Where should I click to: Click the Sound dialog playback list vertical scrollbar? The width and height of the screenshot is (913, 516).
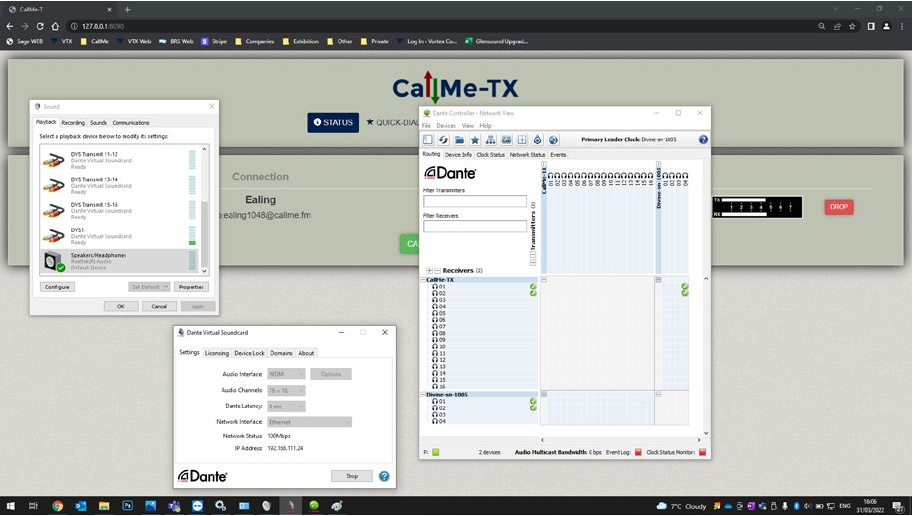click(204, 210)
